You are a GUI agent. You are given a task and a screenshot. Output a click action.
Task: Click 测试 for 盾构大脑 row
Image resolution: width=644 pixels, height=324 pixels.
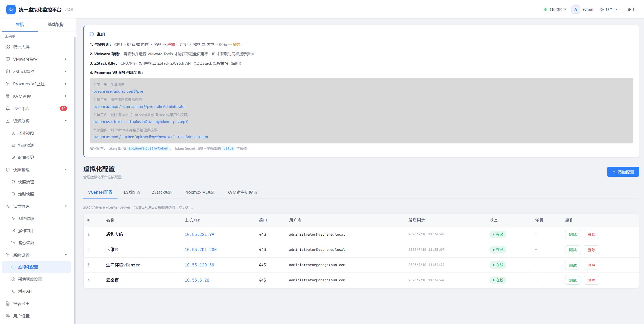point(573,235)
